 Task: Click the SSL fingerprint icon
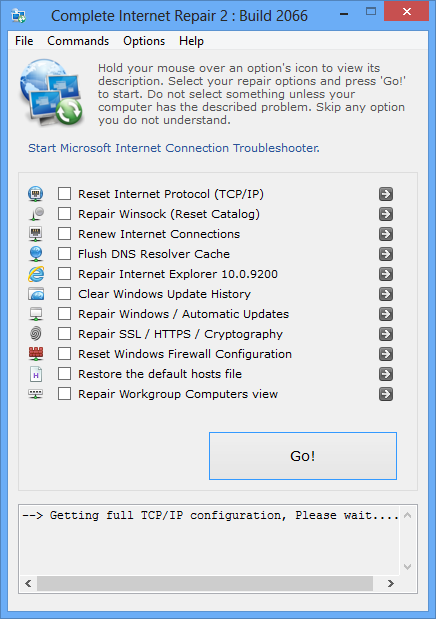pos(36,334)
